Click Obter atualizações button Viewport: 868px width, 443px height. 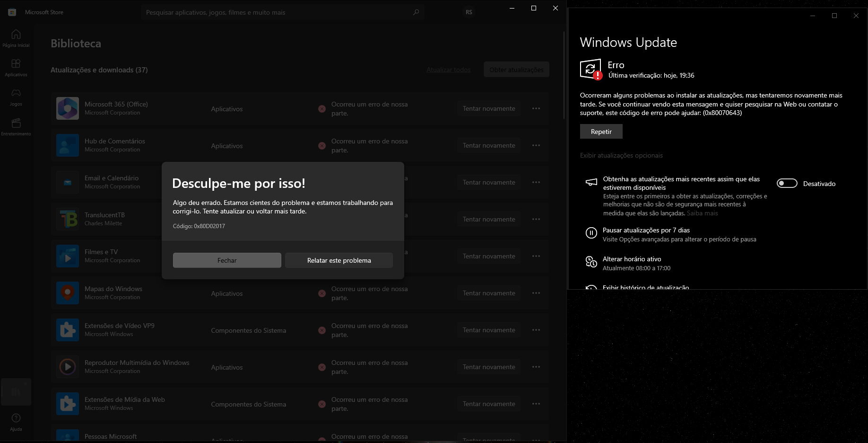[x=516, y=70]
